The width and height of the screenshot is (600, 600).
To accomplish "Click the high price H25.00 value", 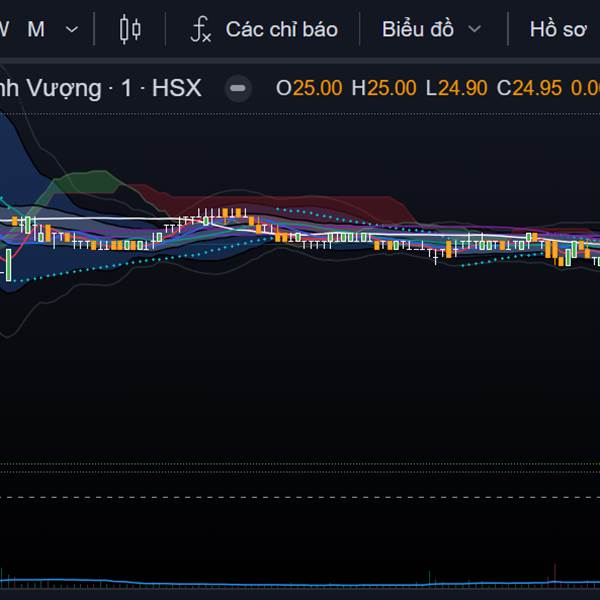I will pyautogui.click(x=384, y=88).
